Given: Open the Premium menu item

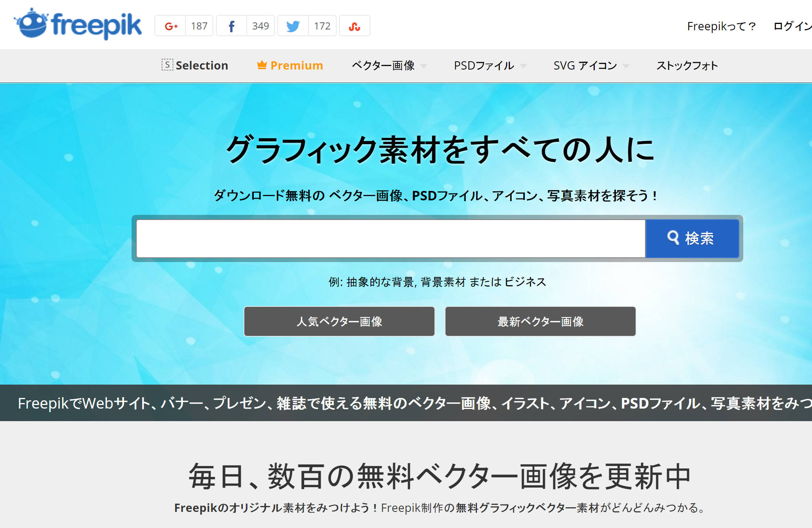Looking at the screenshot, I should click(297, 66).
